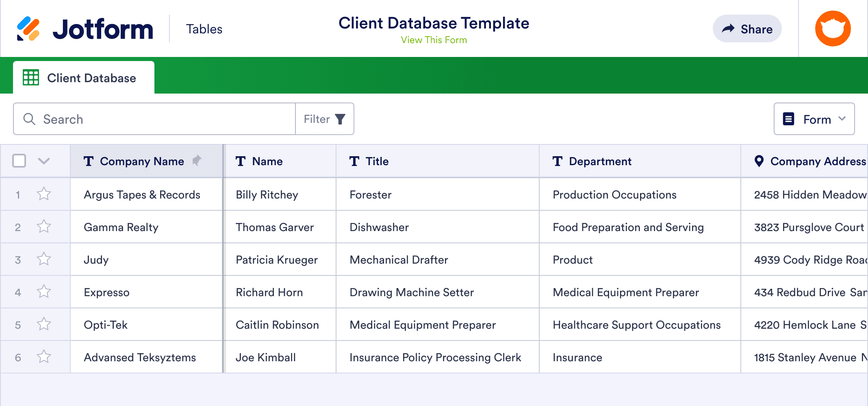868x406 pixels.
Task: Select the Patricia Krueger name cell
Action: pyautogui.click(x=277, y=260)
